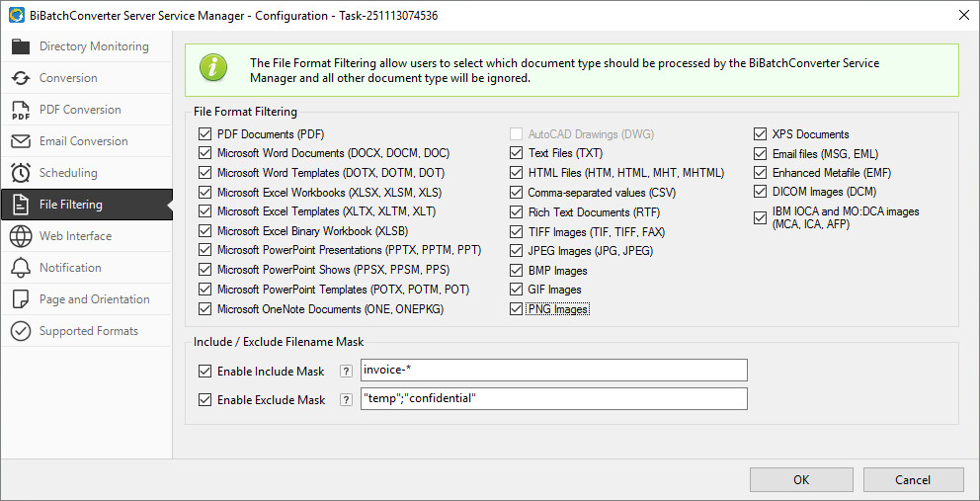Screen dimensions: 980x501
Task: Toggle the Text Files (TXT) checkbox
Action: (517, 153)
